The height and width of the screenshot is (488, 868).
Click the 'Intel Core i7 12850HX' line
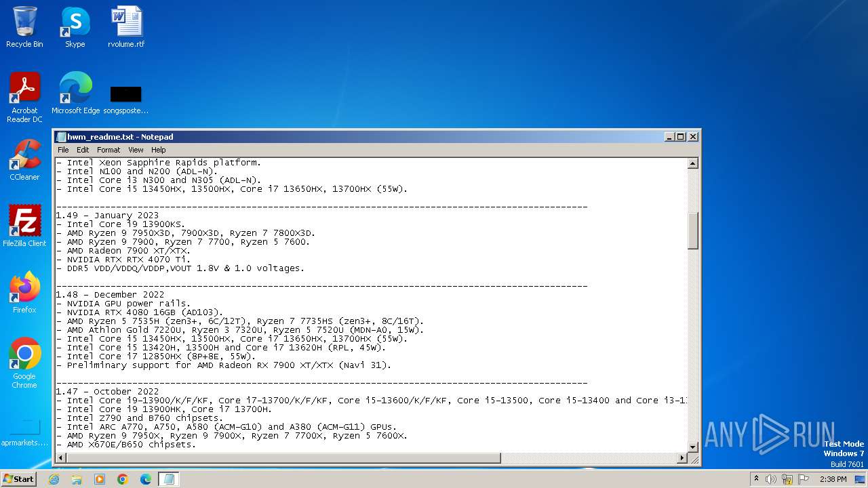(156, 357)
